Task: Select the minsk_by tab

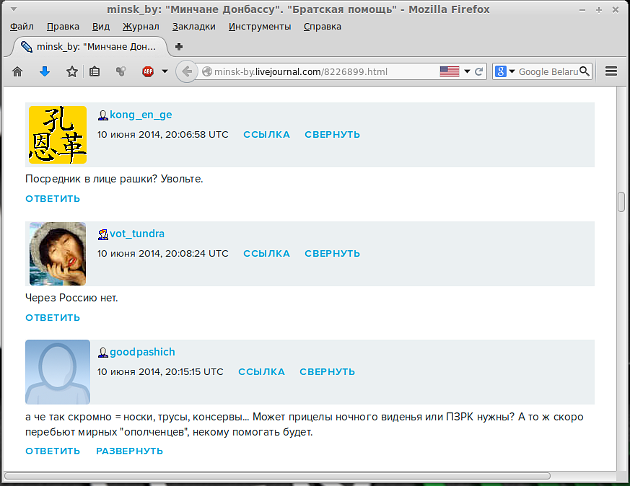Action: [x=88, y=47]
